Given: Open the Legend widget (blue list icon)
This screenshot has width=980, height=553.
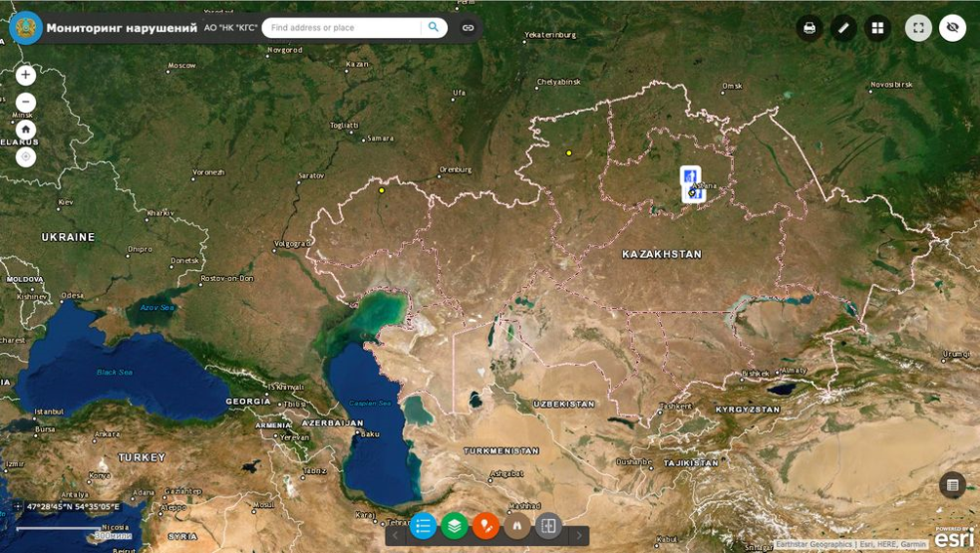Looking at the screenshot, I should 423,527.
